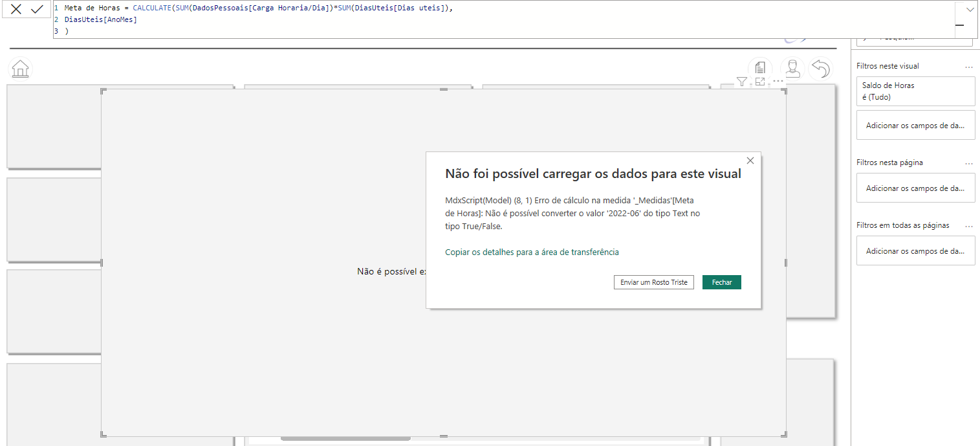Open the visual's more options ellipsis
This screenshot has width=980, height=446.
pyautogui.click(x=778, y=82)
